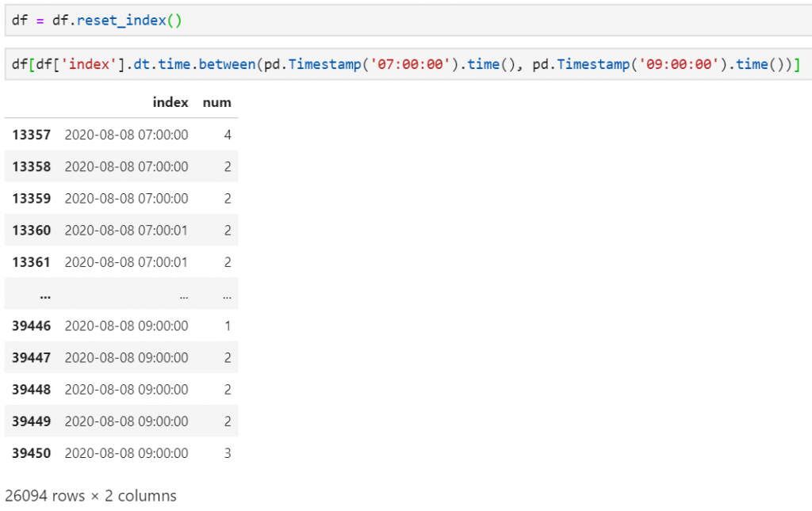Screen dimensions: 812x511
Task: Select row label 39448
Action: click(x=31, y=390)
